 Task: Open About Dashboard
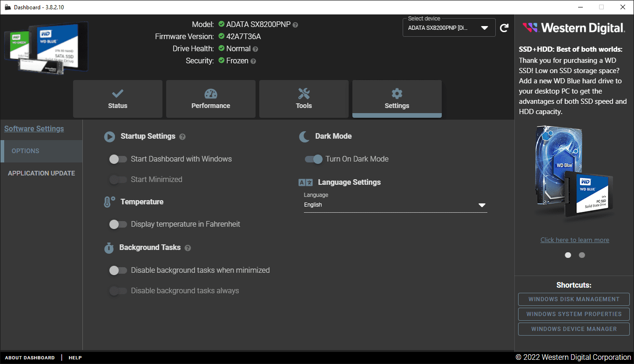[x=30, y=358]
